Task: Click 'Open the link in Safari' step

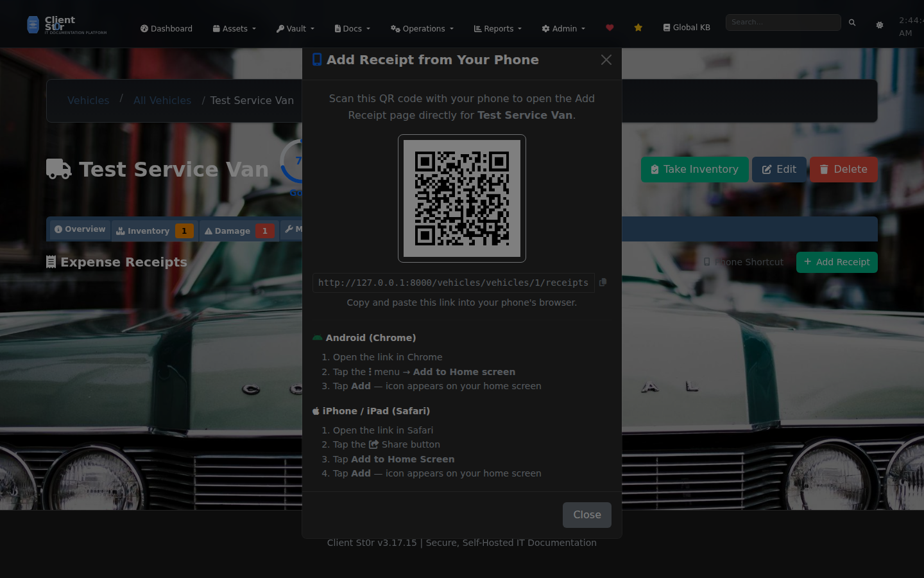Action: pos(383,430)
